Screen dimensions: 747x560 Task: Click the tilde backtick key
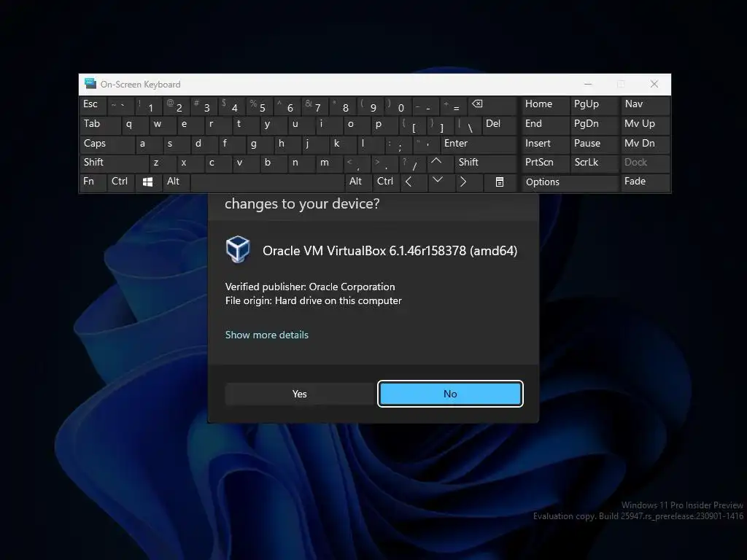click(120, 105)
